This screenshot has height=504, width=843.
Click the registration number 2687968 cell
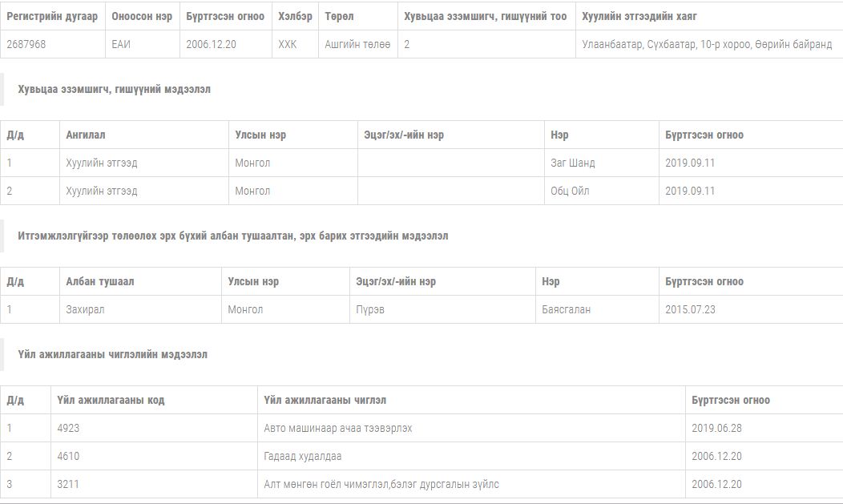(26, 45)
